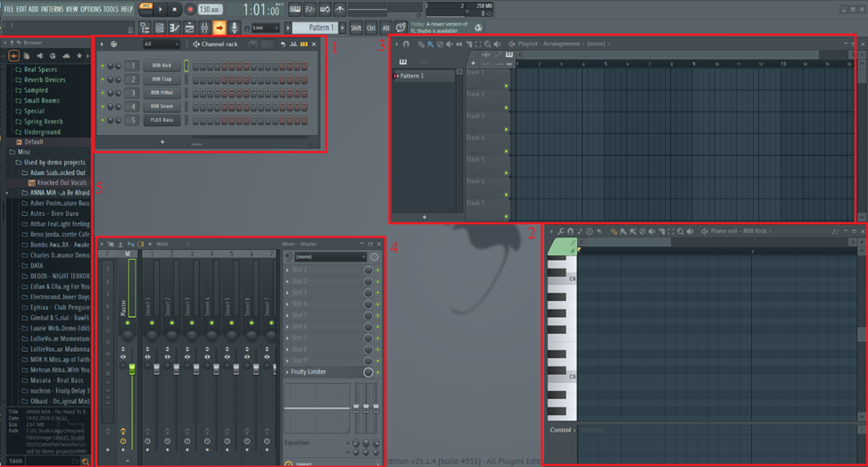
Task: Click the 130.000 tempo field
Action: click(x=210, y=10)
